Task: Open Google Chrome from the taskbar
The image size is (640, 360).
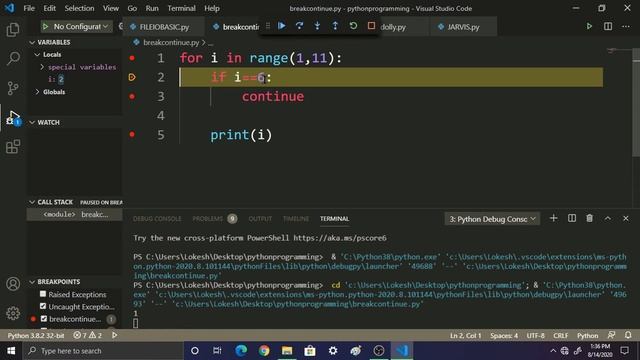Action: 264,351
